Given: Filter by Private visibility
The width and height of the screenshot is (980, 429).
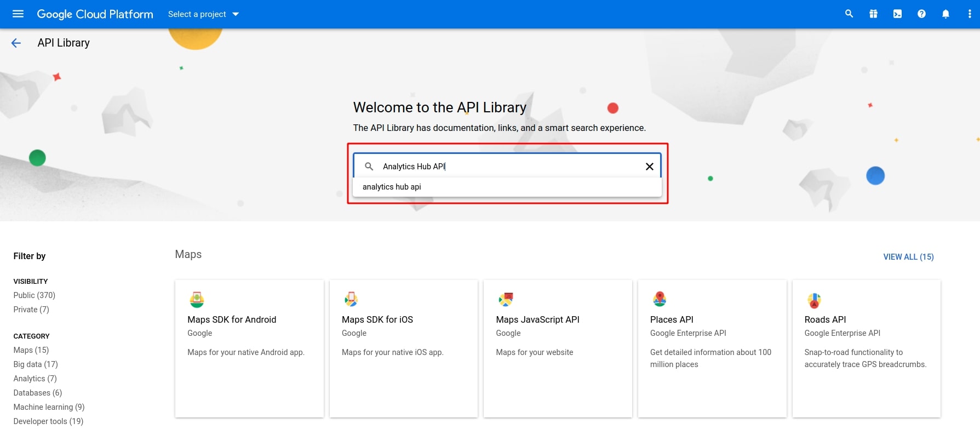Looking at the screenshot, I should [31, 310].
